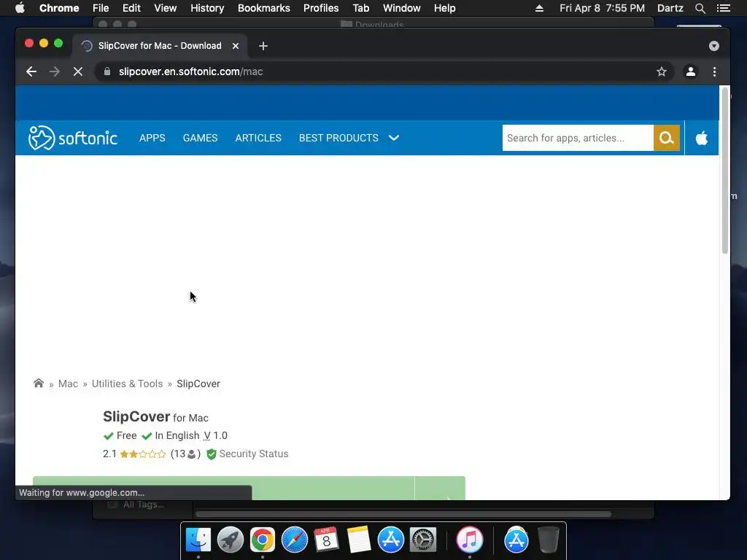Open Launchpad from the Dock
Viewport: 747px width, 560px height.
(x=230, y=540)
